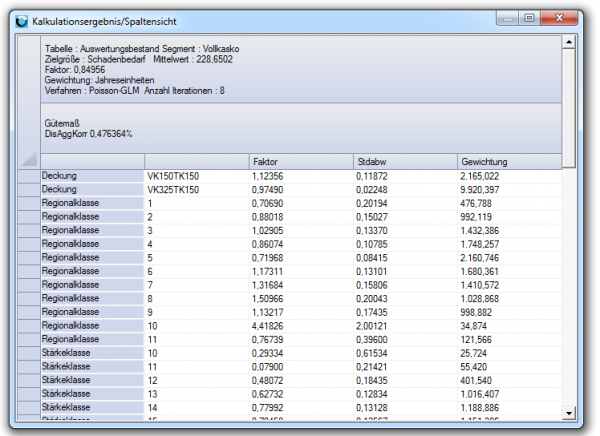Click Gewichtung value 1.432,386
This screenshot has height=436, width=600.
point(479,231)
